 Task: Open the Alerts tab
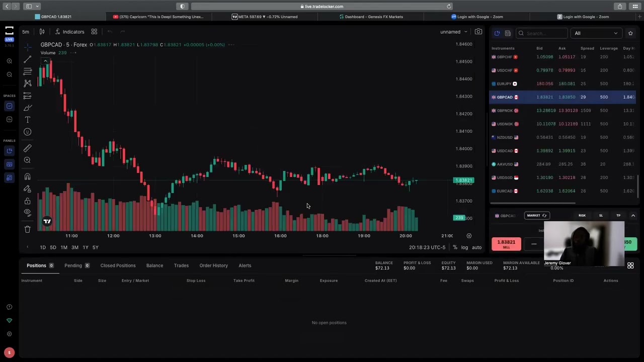[x=245, y=265]
